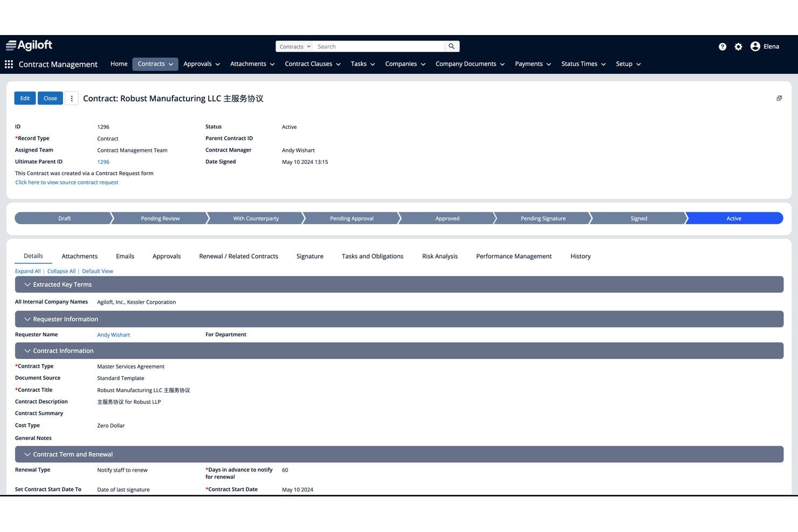Image resolution: width=798 pixels, height=532 pixels.
Task: Switch to the Emails tab
Action: coord(125,257)
